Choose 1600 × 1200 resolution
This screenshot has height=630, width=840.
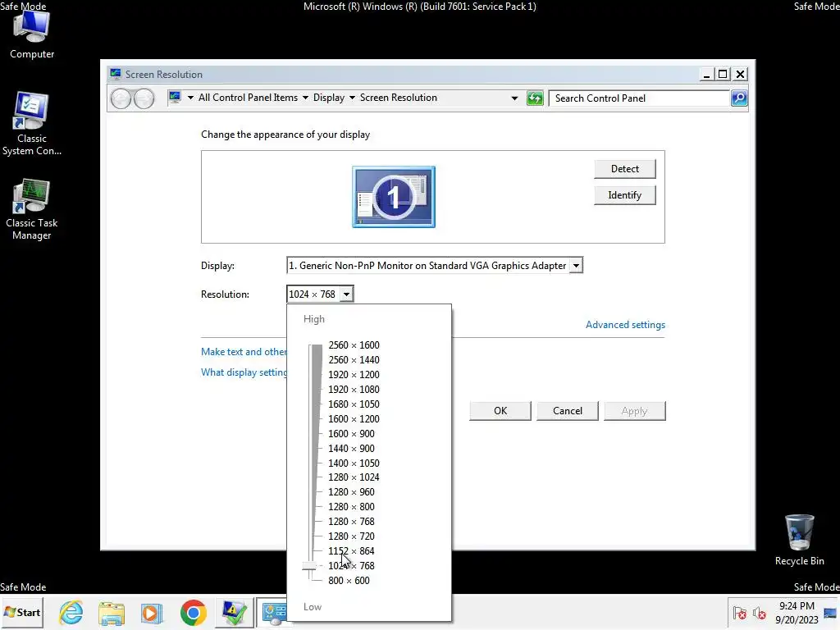(354, 419)
